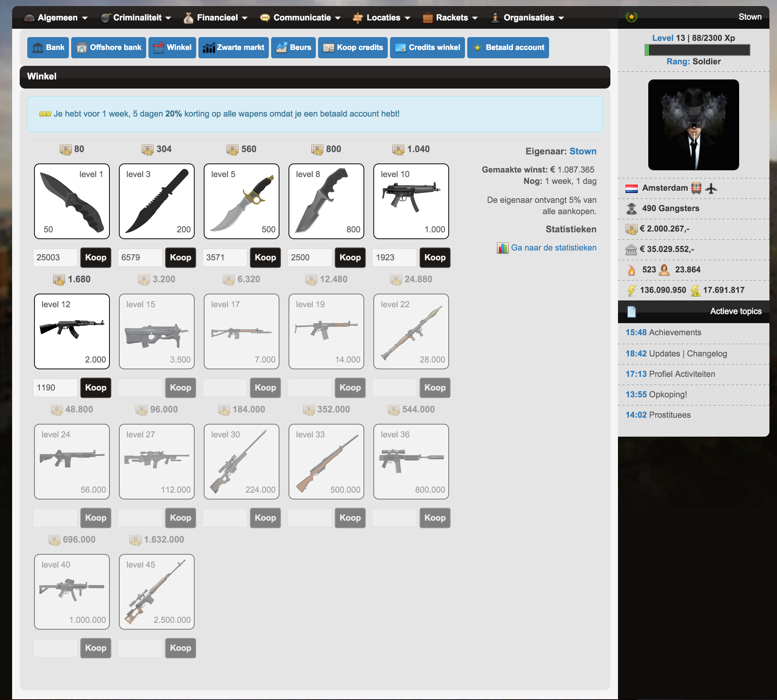Open the Ga naar de statistieken link

click(x=554, y=248)
